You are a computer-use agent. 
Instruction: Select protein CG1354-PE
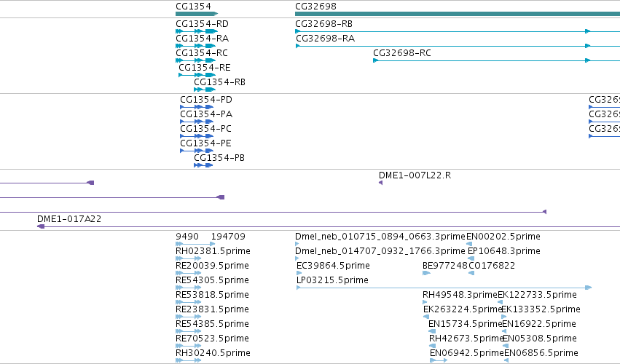point(205,143)
